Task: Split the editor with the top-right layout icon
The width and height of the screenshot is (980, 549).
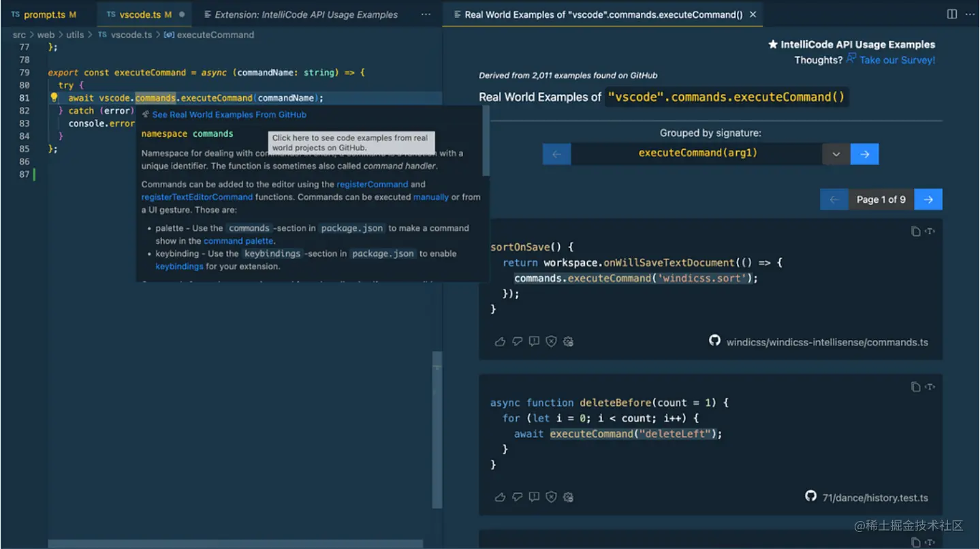Action: tap(952, 14)
